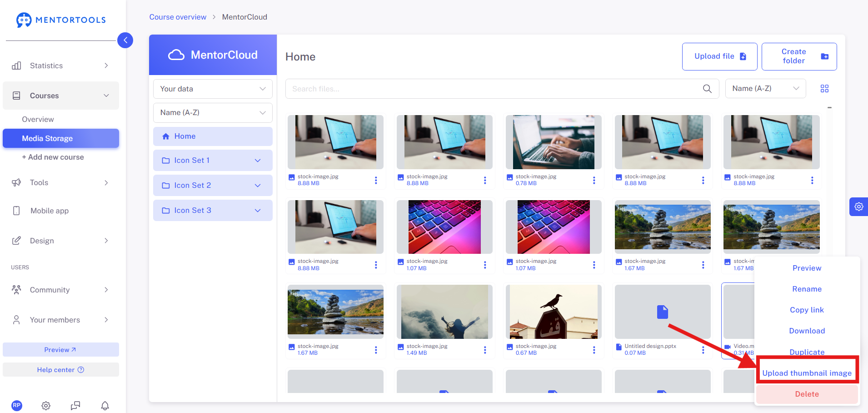
Task: Open the RP user avatar
Action: 17,405
